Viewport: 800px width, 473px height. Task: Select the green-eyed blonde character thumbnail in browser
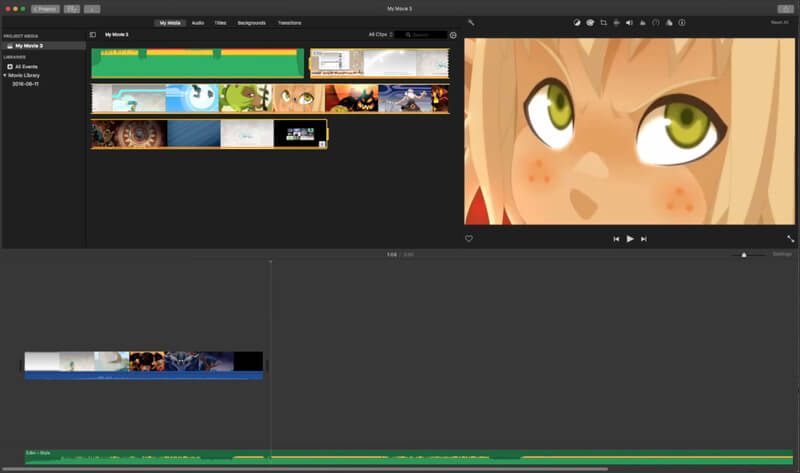(x=298, y=98)
